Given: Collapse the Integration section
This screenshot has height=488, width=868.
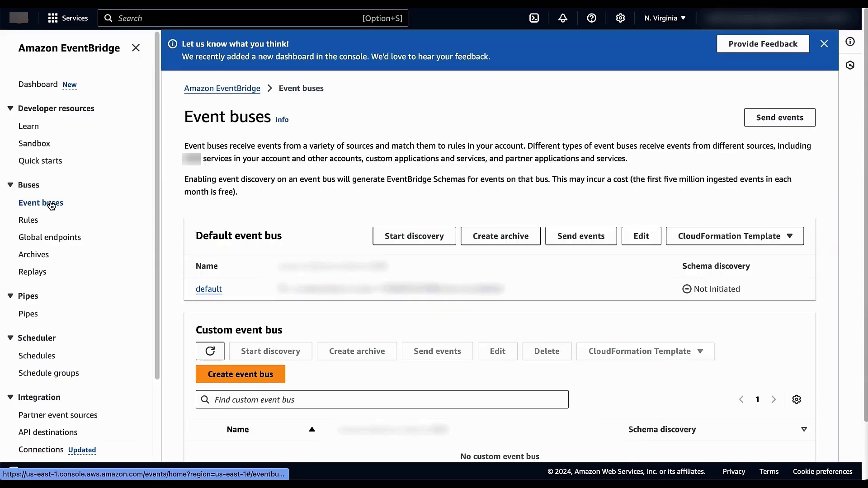Looking at the screenshot, I should pyautogui.click(x=10, y=397).
